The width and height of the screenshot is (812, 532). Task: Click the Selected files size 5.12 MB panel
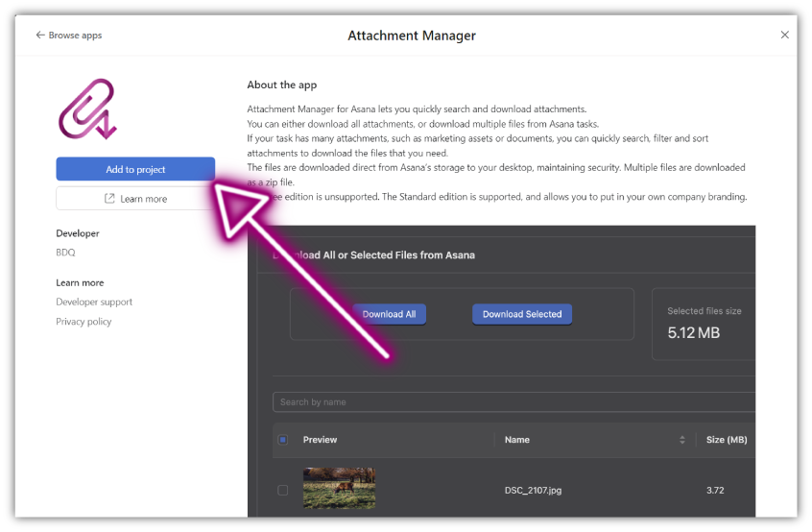click(704, 324)
